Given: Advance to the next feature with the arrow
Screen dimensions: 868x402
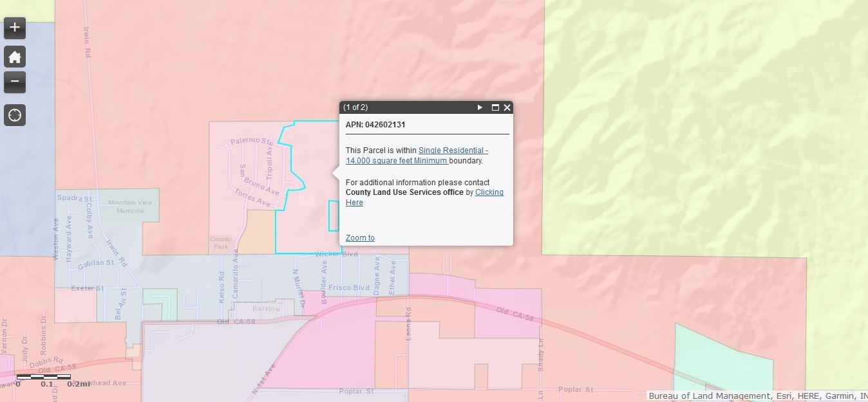Looking at the screenshot, I should click(480, 107).
